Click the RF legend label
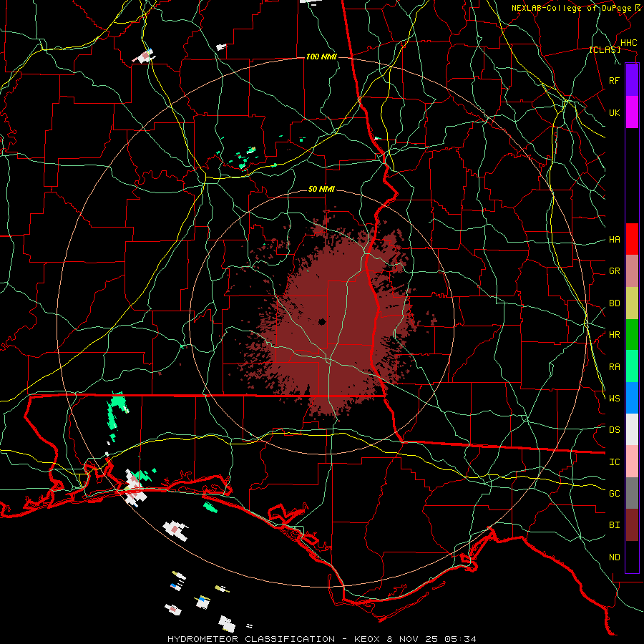This screenshot has width=644, height=644. click(x=615, y=80)
